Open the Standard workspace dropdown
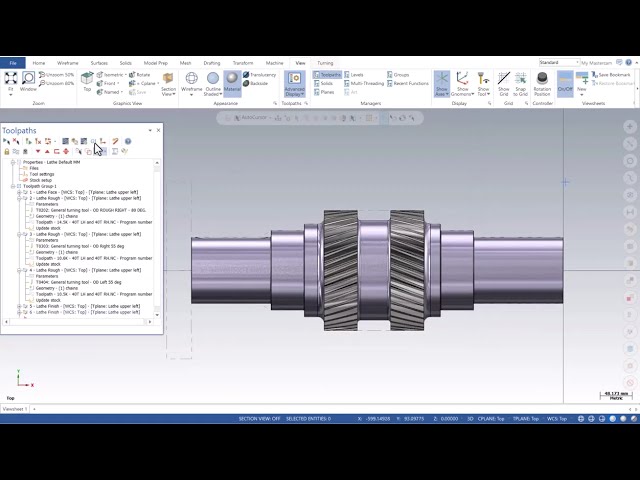The width and height of the screenshot is (640, 480). (x=559, y=62)
